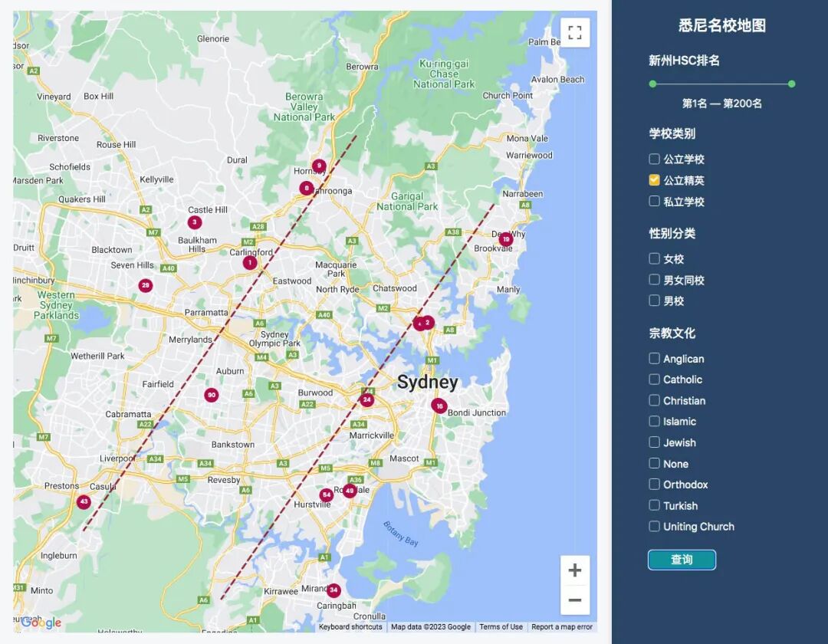Image resolution: width=828 pixels, height=644 pixels.
Task: Click map marker number 8 near Wahroonga
Action: click(x=306, y=188)
